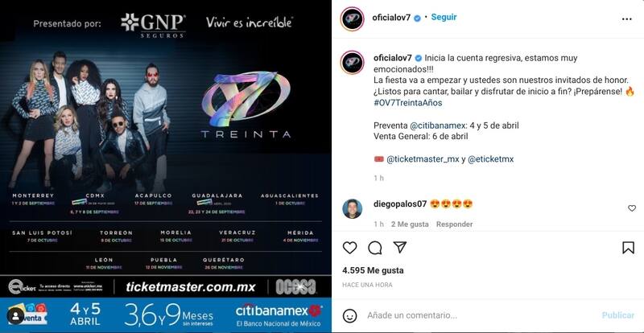Save the post with the bookmark icon
The image size is (644, 333).
pyautogui.click(x=628, y=248)
